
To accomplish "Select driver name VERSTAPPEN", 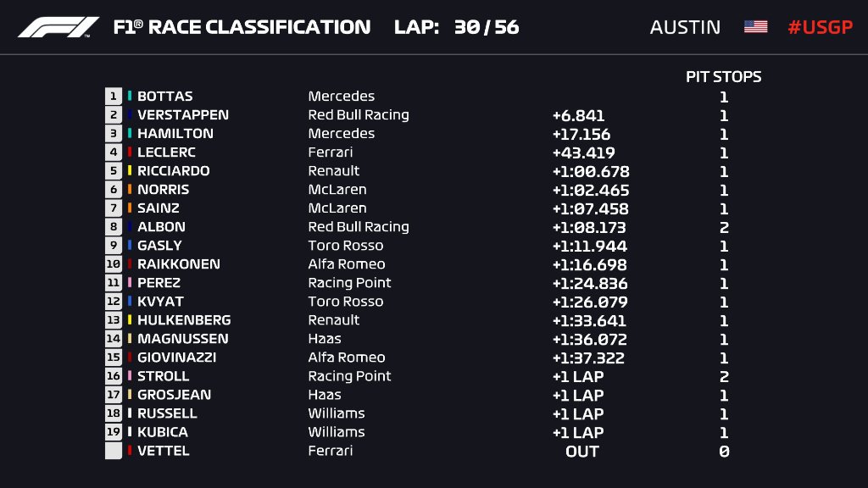I will click(x=183, y=114).
